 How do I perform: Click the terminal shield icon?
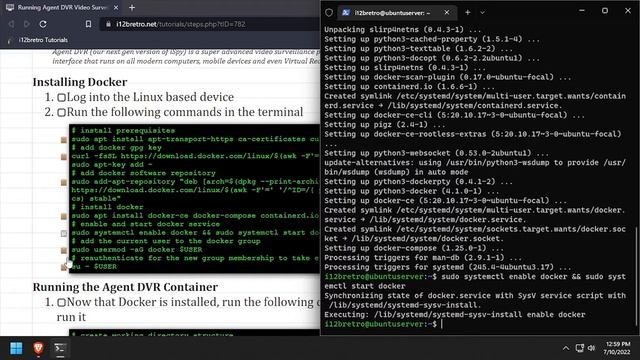pos(329,13)
